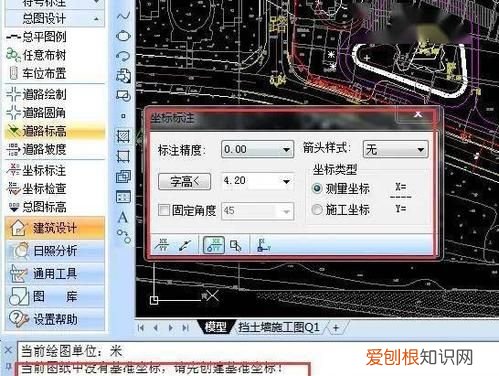
Task: Choose 道路圆角 from the side menu
Action: [x=36, y=113]
